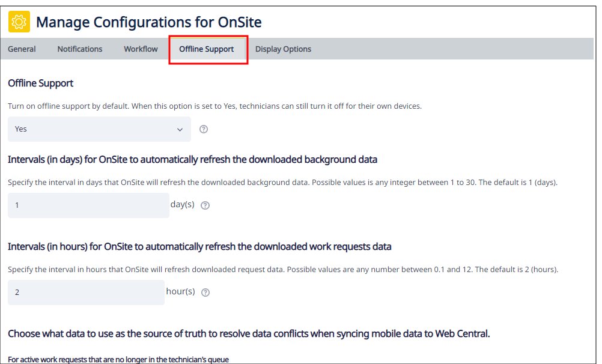
Task: Focus the background data days interval field
Action: (88, 205)
